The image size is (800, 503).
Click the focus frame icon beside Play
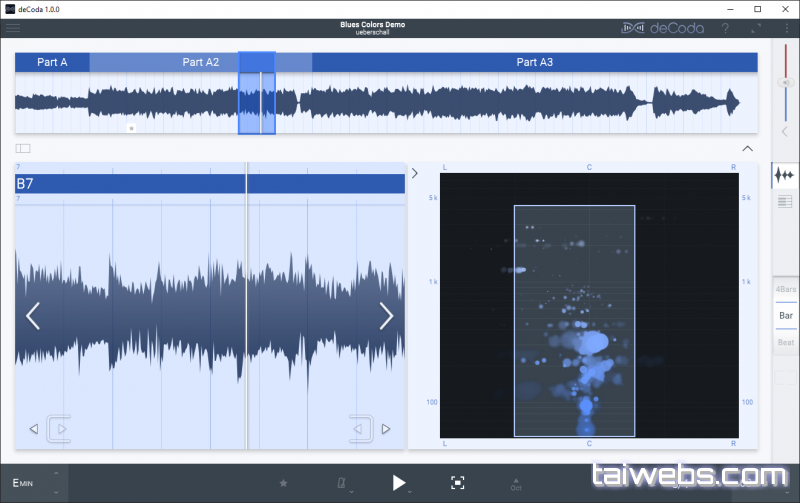457,483
